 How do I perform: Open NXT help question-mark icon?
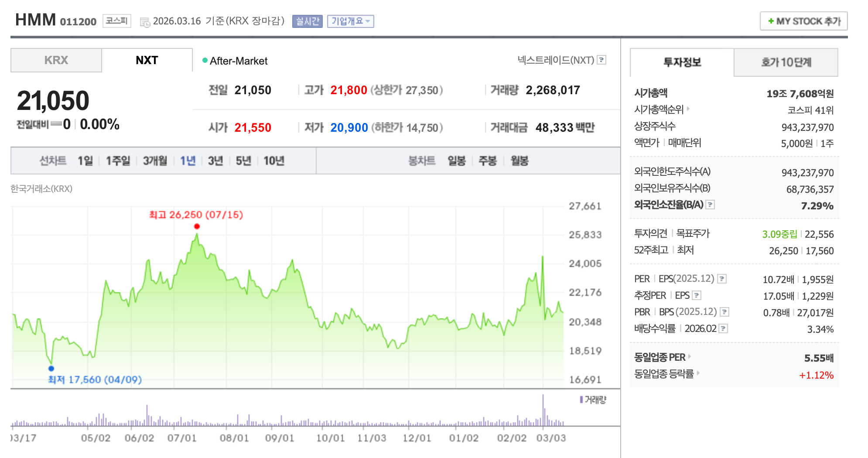click(x=601, y=60)
